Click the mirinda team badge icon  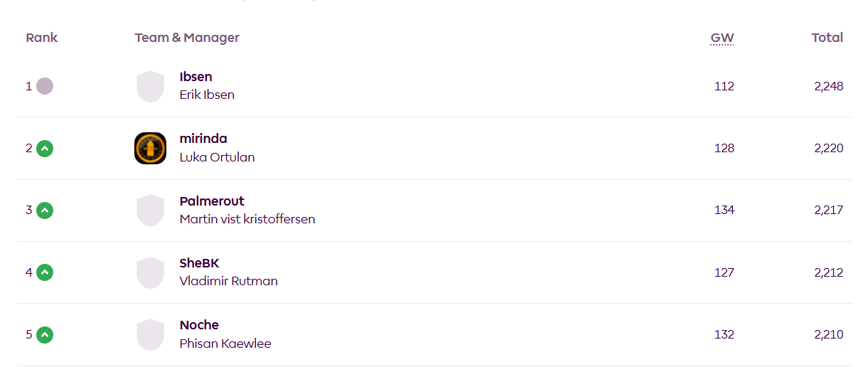(x=150, y=149)
